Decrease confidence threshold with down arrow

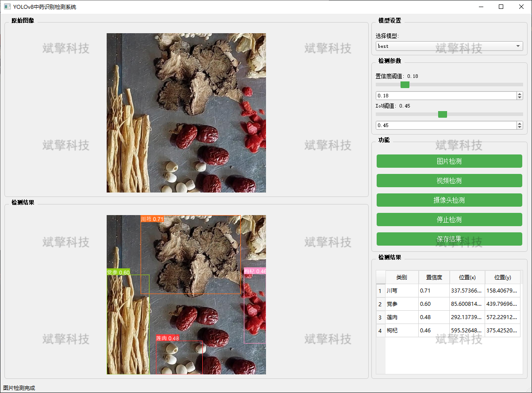pos(520,98)
